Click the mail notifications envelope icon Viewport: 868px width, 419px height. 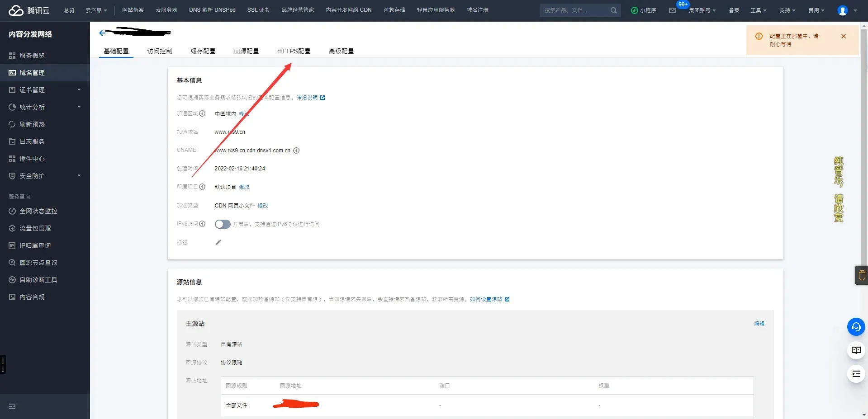coord(673,10)
